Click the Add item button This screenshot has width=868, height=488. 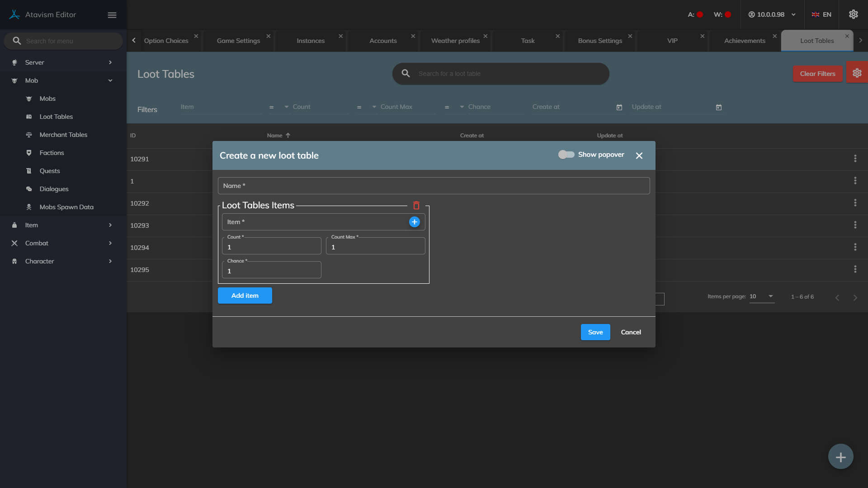click(x=245, y=296)
